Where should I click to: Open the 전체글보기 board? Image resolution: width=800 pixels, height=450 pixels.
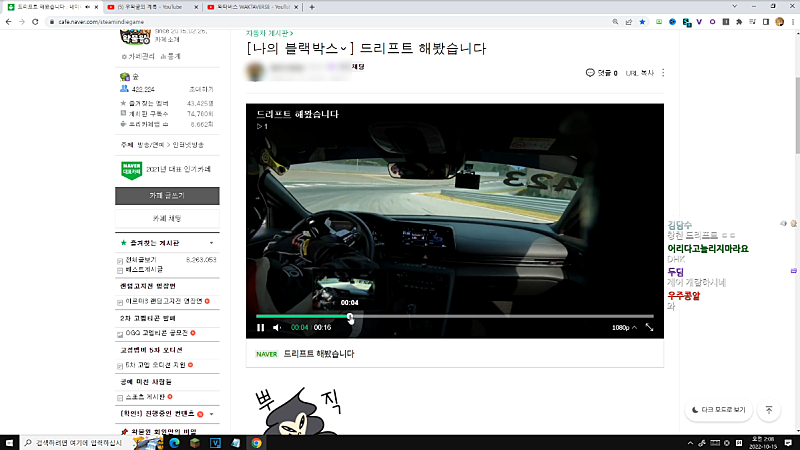[141, 260]
